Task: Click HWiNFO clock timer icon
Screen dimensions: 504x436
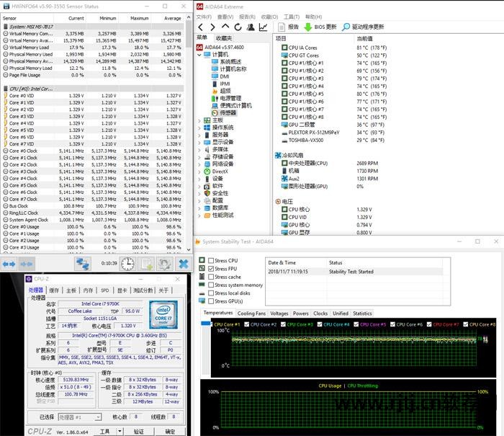Action: tap(127, 264)
